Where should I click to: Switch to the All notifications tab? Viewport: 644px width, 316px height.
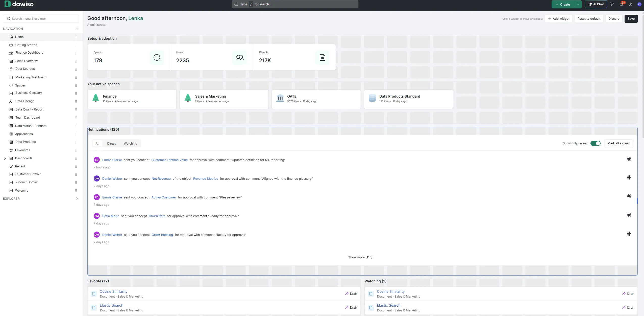pyautogui.click(x=97, y=144)
